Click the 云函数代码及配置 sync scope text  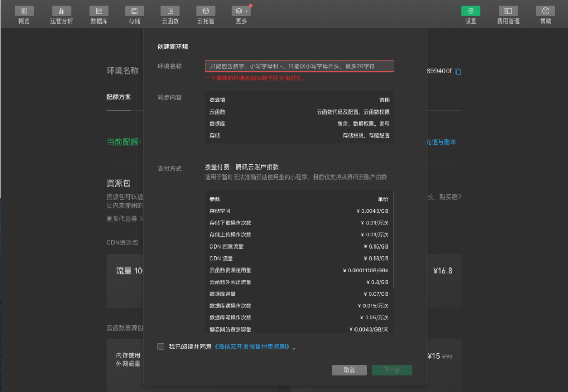pos(353,112)
